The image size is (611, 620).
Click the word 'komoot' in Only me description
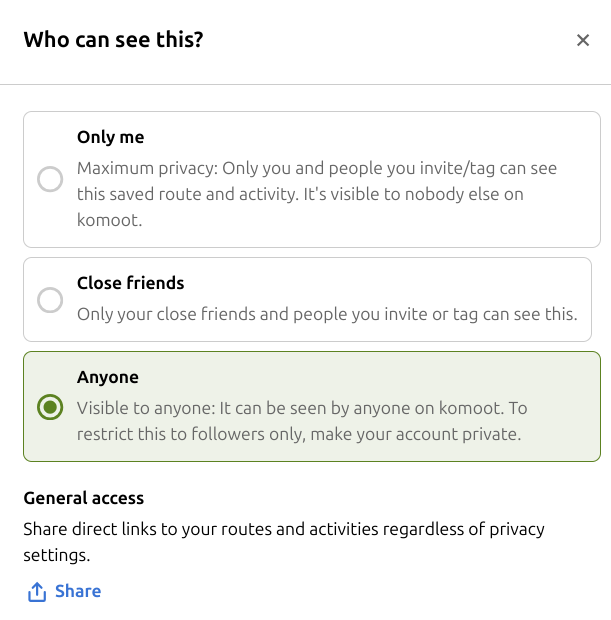pyautogui.click(x=109, y=220)
